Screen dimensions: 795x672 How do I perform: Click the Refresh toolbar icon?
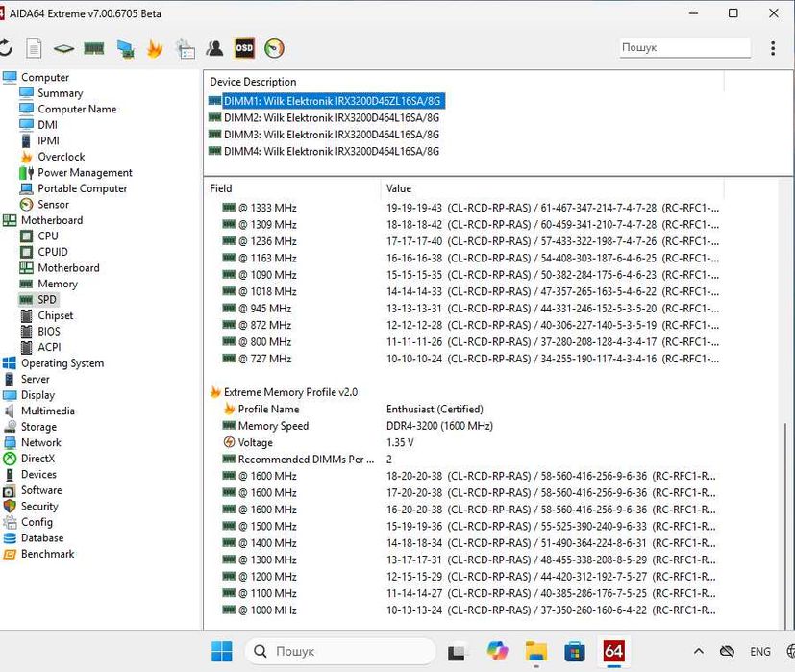[x=6, y=48]
